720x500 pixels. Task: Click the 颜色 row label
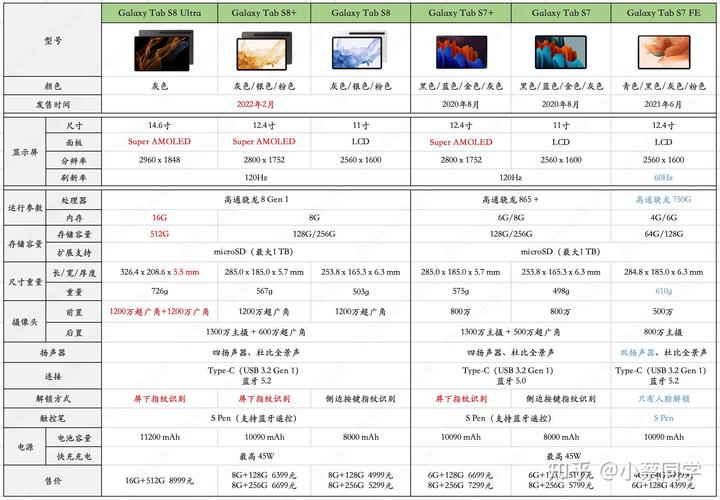tap(53, 86)
